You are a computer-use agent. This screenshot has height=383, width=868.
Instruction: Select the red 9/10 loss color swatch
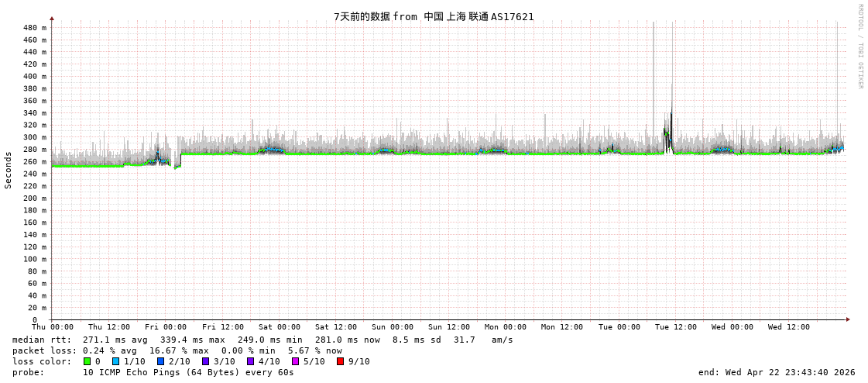[341, 361]
